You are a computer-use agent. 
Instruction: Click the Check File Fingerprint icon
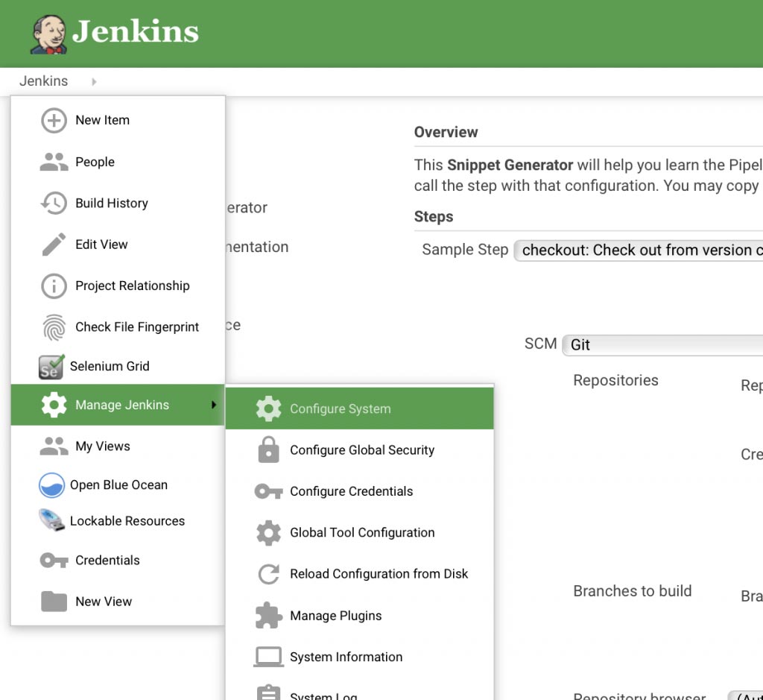click(x=54, y=327)
